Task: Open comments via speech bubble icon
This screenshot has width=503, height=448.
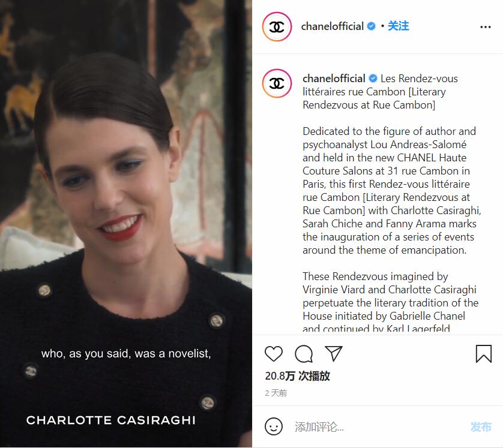Action: tap(304, 354)
